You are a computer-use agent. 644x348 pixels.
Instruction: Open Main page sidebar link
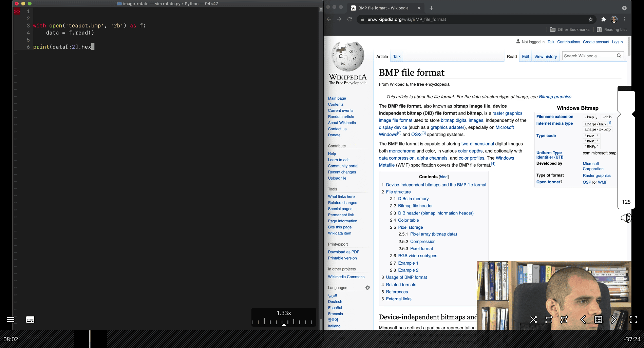pyautogui.click(x=337, y=98)
